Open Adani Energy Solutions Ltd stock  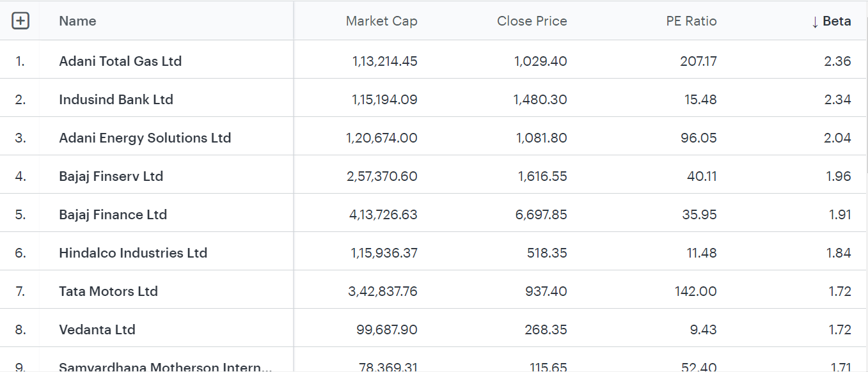(145, 138)
